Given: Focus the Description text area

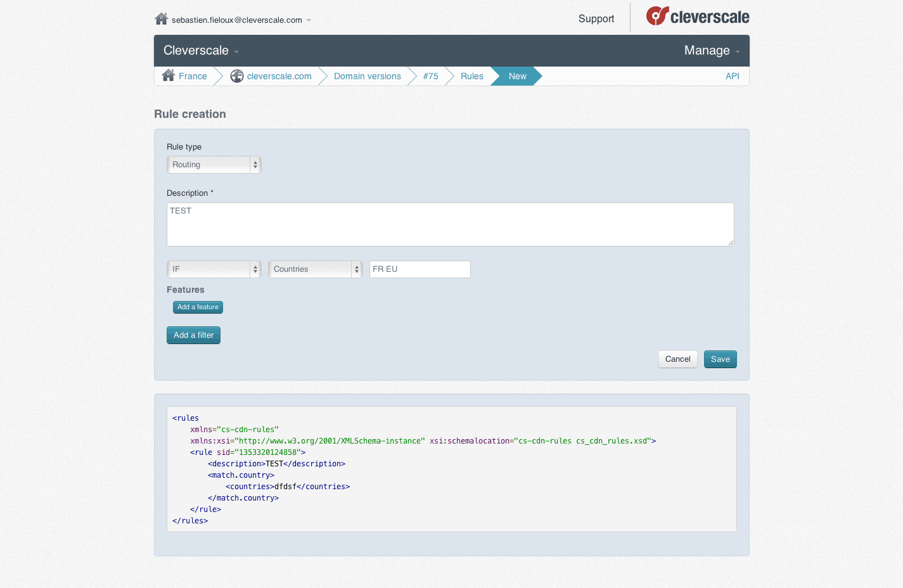Looking at the screenshot, I should point(451,224).
